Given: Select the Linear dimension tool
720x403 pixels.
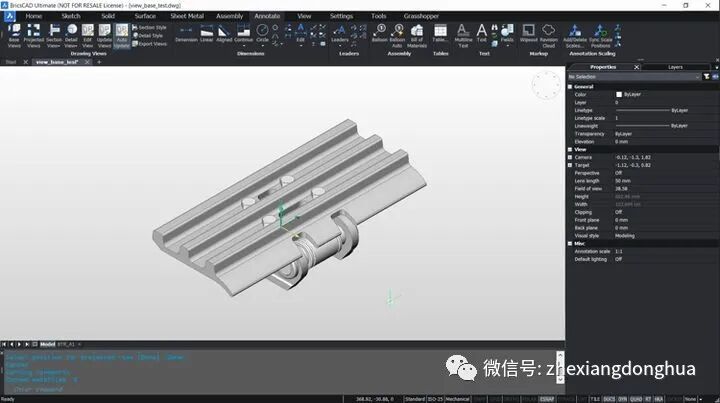Looking at the screenshot, I should tap(207, 34).
